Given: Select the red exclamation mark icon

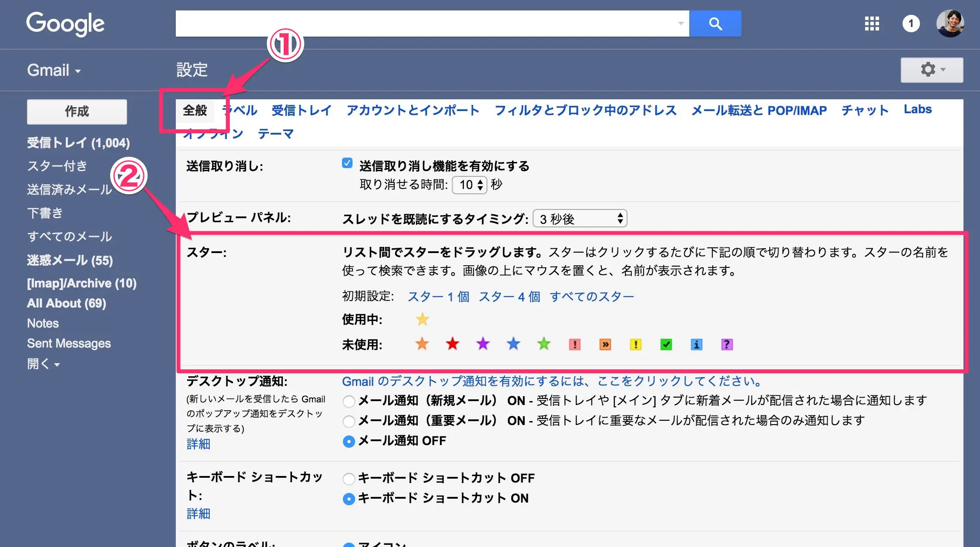Looking at the screenshot, I should pyautogui.click(x=575, y=344).
